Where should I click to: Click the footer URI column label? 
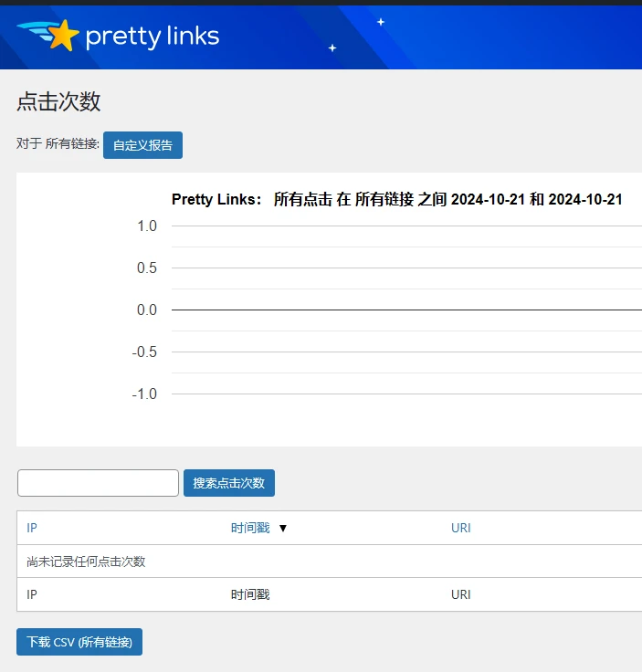tap(460, 594)
